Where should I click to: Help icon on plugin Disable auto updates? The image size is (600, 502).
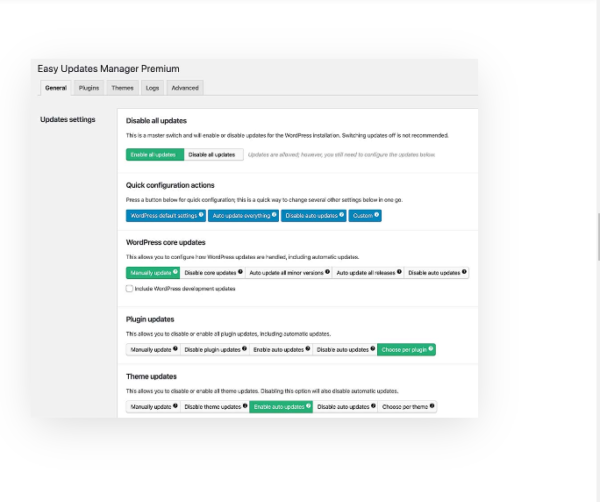[373, 349]
